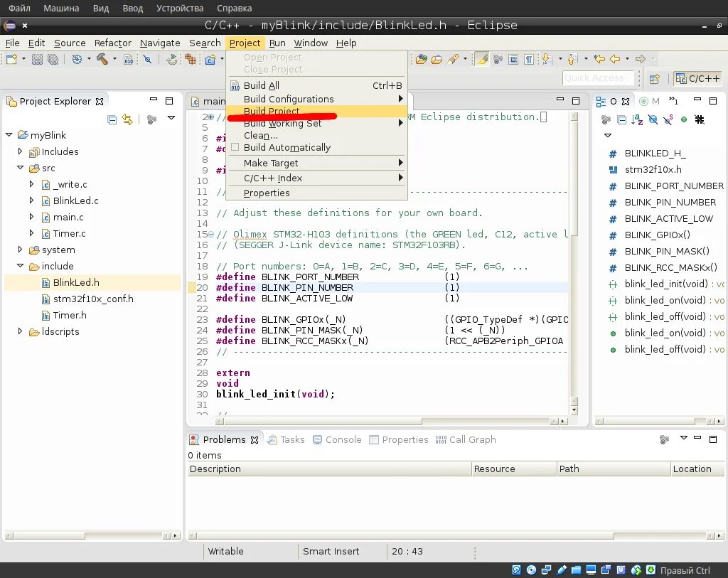Click the New wizard toolbar icon

tap(11, 59)
